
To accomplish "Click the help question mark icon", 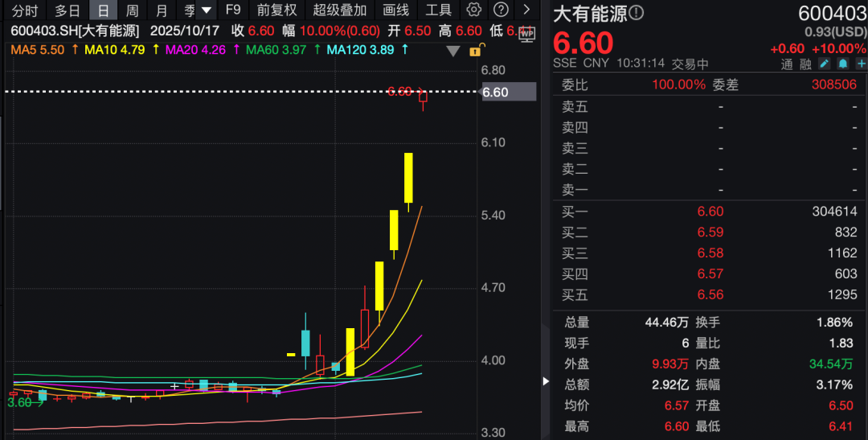I will coord(501,10).
